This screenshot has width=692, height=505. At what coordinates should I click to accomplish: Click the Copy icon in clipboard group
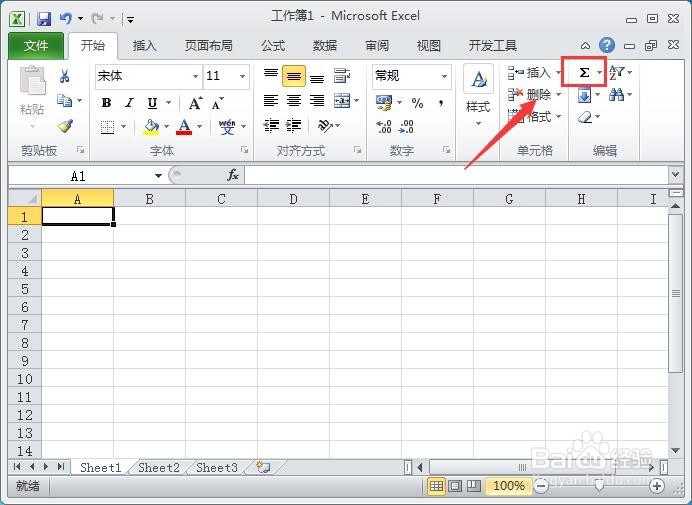click(64, 101)
